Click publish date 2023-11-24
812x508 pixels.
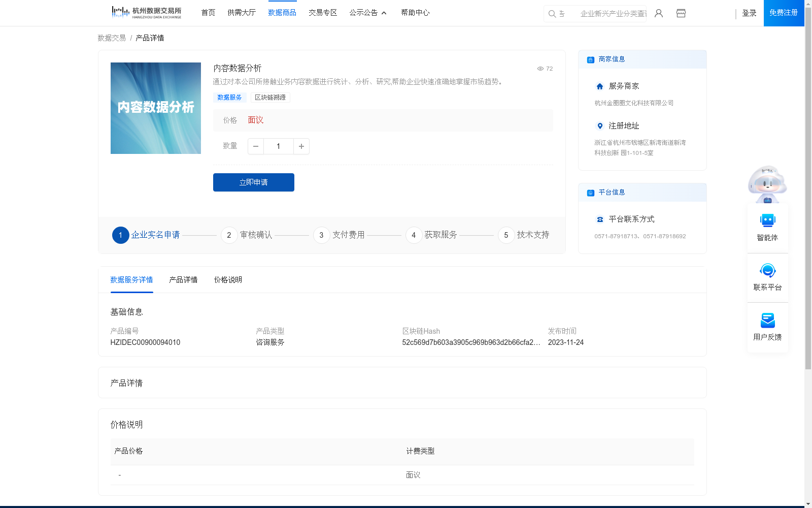point(566,342)
